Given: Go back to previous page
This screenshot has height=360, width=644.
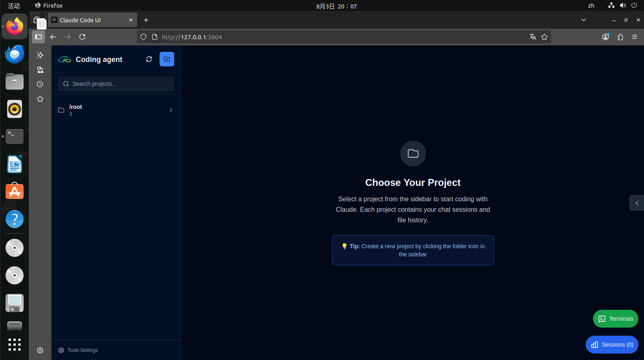Looking at the screenshot, I should [x=53, y=37].
